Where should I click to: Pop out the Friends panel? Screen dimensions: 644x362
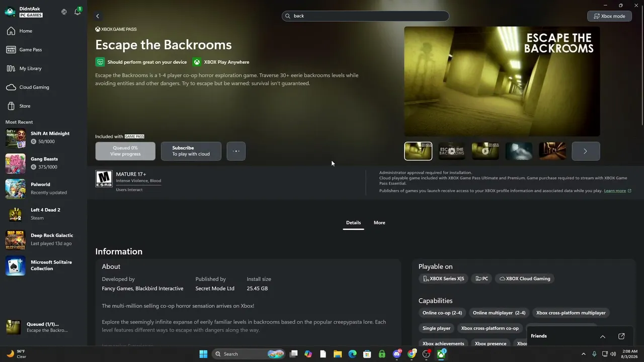pos(621,336)
